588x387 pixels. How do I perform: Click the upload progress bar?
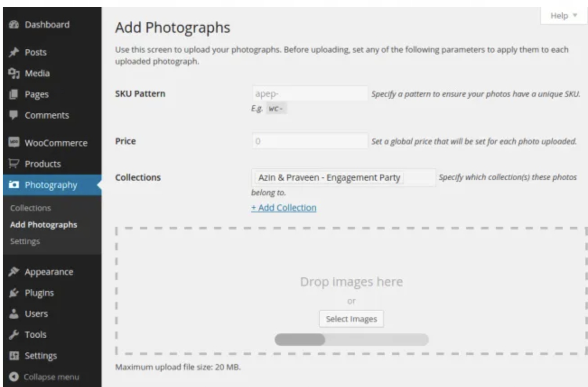351,340
